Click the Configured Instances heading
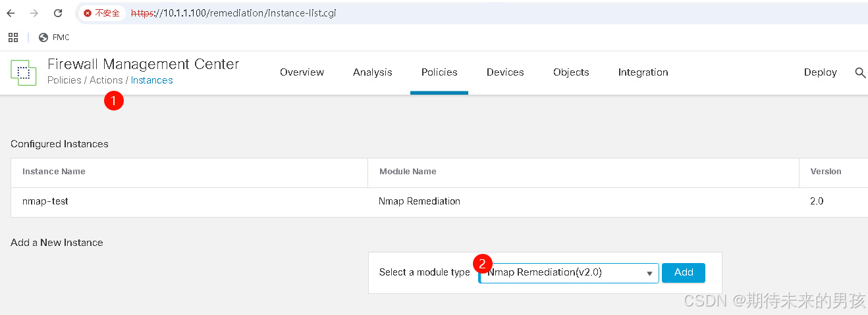Screen dimensions: 868x315 [x=59, y=144]
